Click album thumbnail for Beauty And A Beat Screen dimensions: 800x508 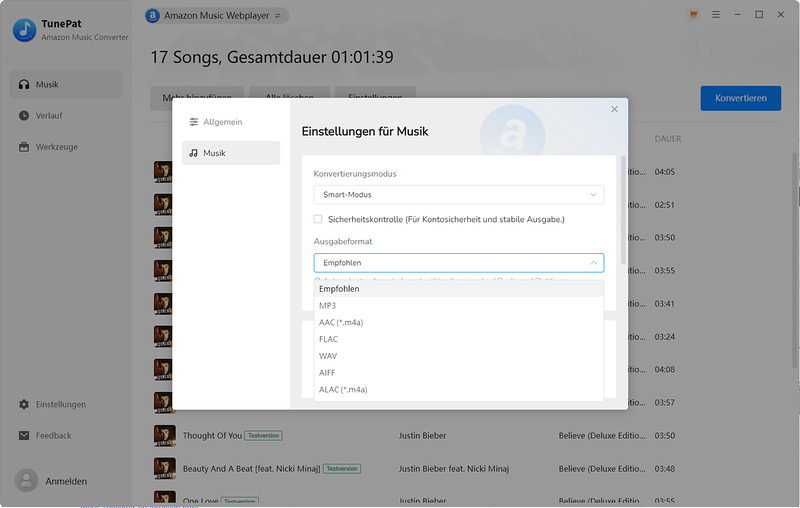[164, 468]
